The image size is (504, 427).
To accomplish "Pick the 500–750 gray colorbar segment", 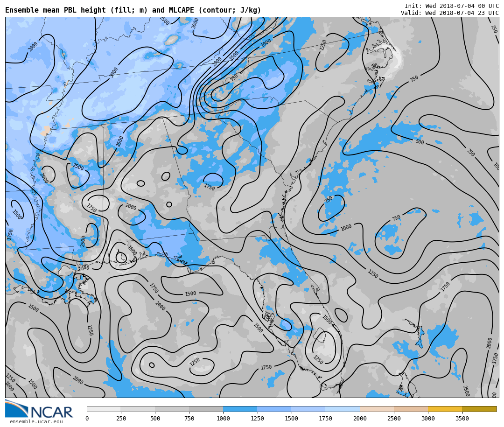I will point(172,409).
